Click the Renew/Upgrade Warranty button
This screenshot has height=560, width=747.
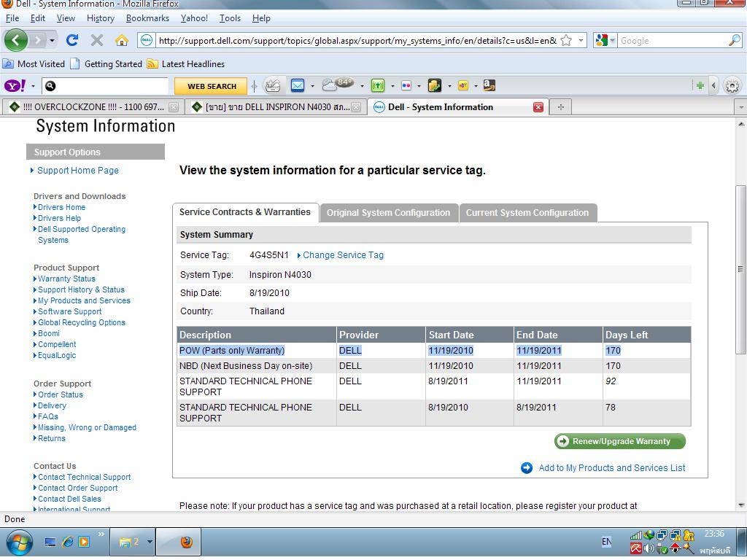tap(620, 441)
